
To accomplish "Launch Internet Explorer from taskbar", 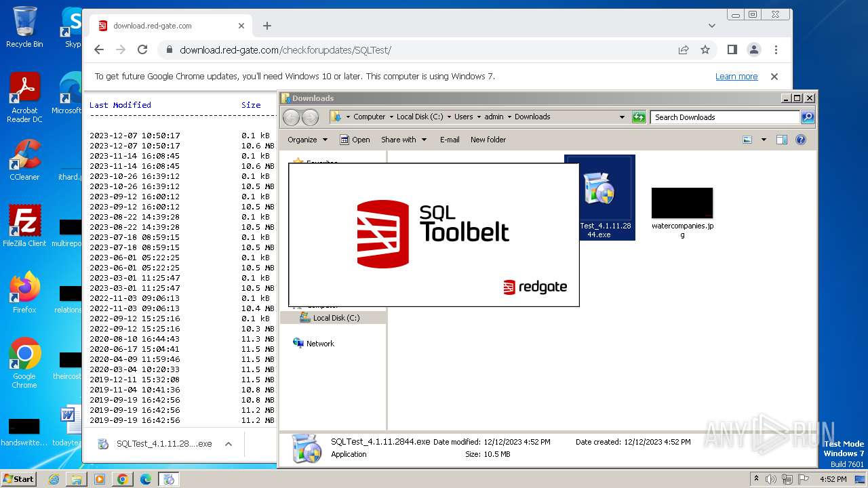I will click(x=54, y=479).
